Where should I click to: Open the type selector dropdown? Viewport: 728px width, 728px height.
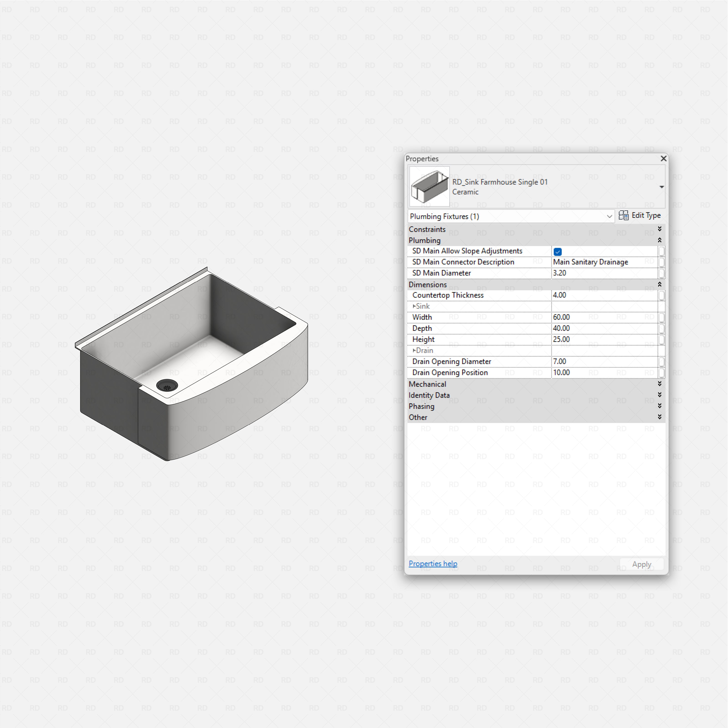[662, 187]
